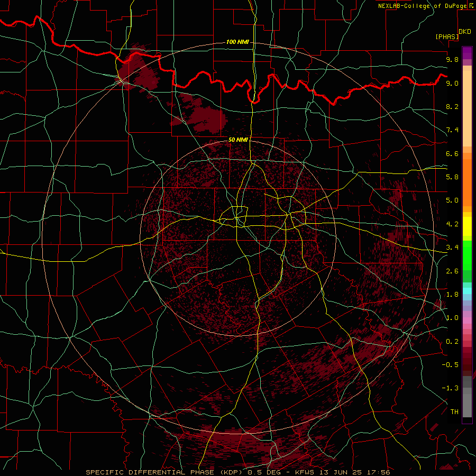
Task: Click the 2.6 scale value
Action: click(x=452, y=271)
